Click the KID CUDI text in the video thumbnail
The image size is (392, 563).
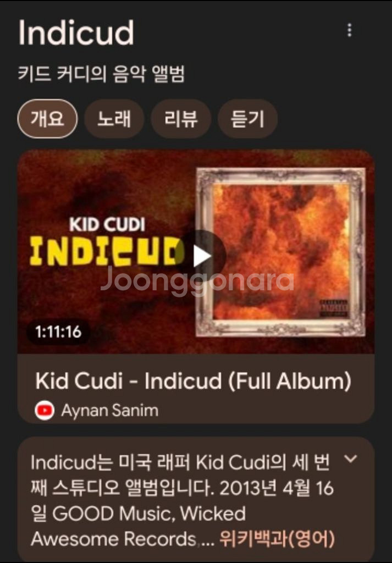[107, 225]
